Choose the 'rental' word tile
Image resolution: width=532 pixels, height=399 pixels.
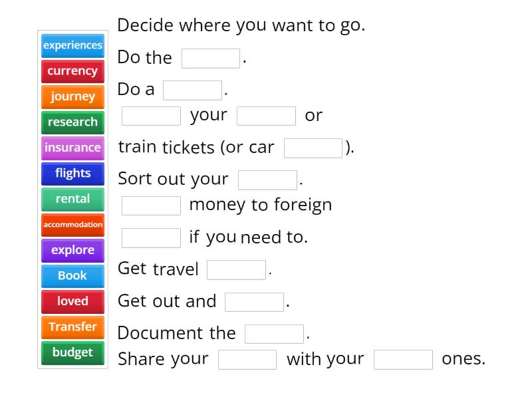[x=72, y=199]
